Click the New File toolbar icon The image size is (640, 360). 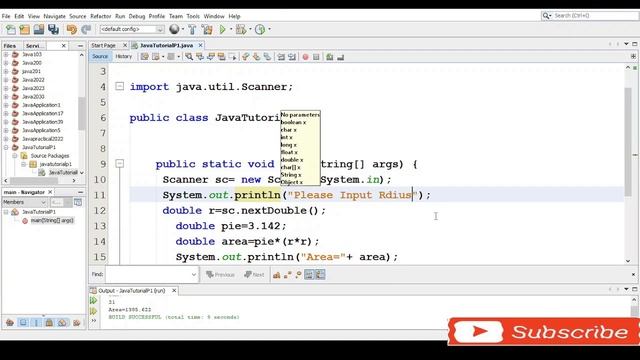[x=11, y=29]
